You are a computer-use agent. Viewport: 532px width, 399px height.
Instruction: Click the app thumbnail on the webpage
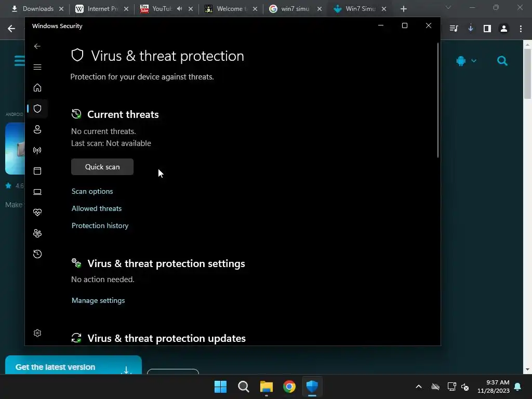point(15,149)
